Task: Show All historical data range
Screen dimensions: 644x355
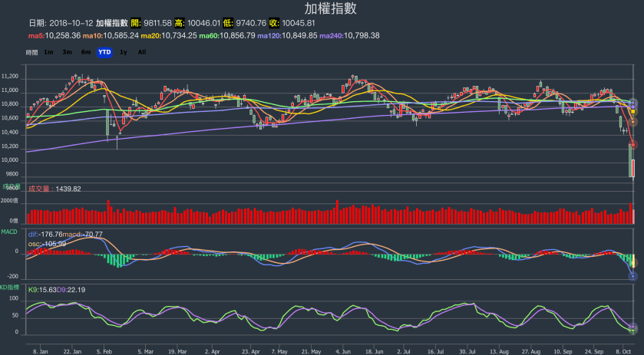Action: point(142,52)
